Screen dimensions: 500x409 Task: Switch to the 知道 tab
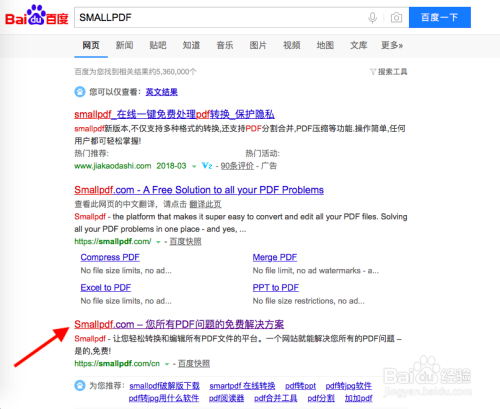pyautogui.click(x=191, y=45)
